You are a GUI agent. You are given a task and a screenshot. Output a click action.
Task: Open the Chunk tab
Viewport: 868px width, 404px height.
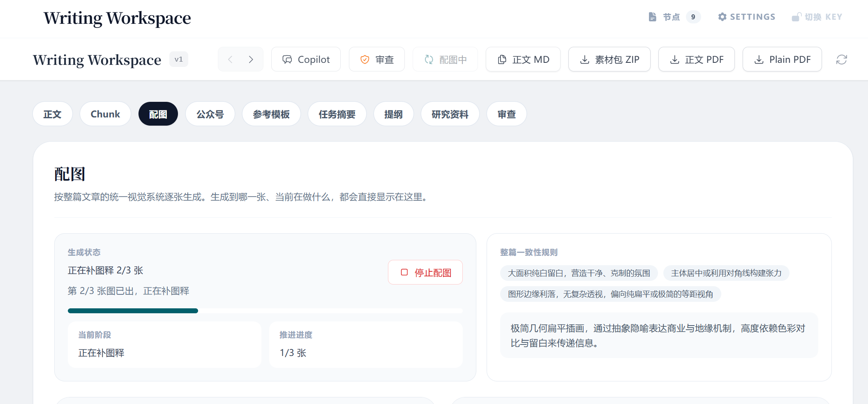pos(105,114)
